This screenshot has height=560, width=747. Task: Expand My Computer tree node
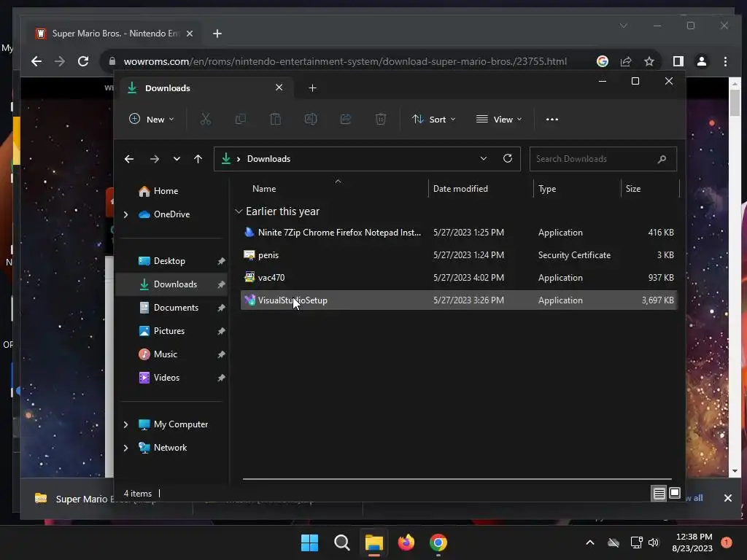click(125, 424)
